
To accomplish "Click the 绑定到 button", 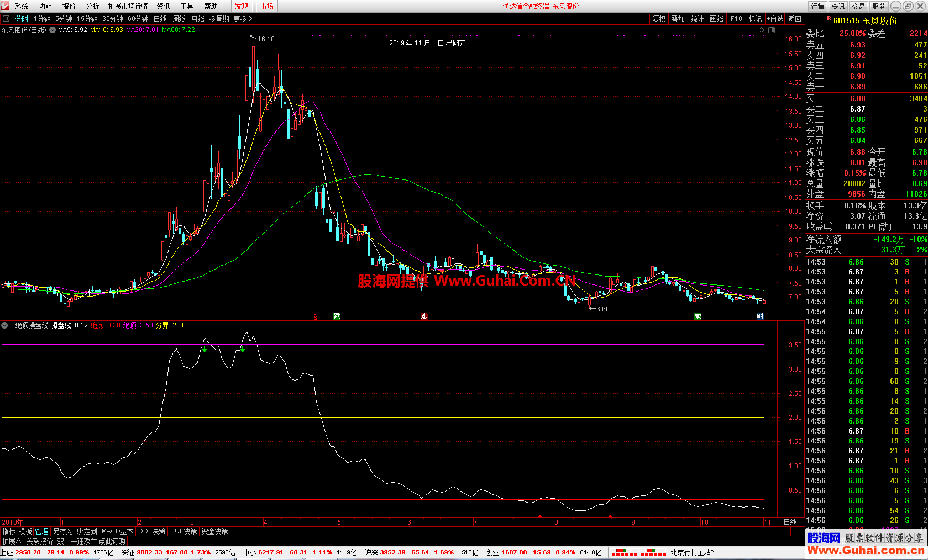I will (x=87, y=531).
